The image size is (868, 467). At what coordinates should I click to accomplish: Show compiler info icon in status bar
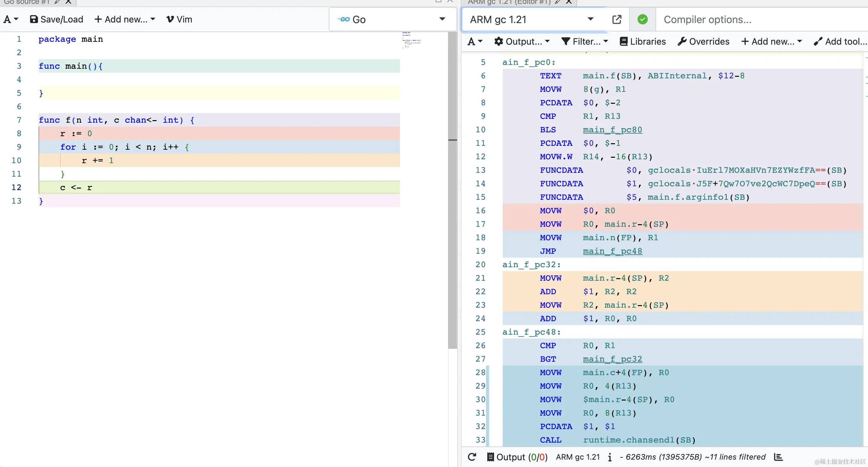(x=610, y=457)
